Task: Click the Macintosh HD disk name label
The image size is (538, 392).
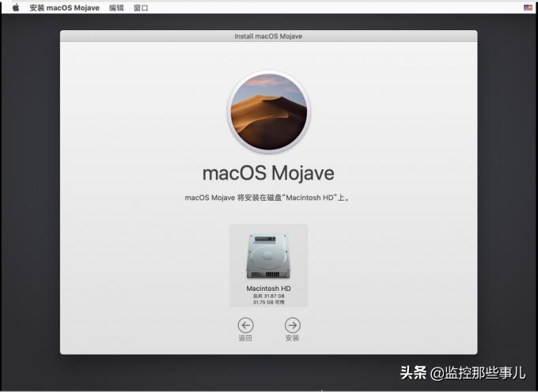Action: [x=268, y=288]
